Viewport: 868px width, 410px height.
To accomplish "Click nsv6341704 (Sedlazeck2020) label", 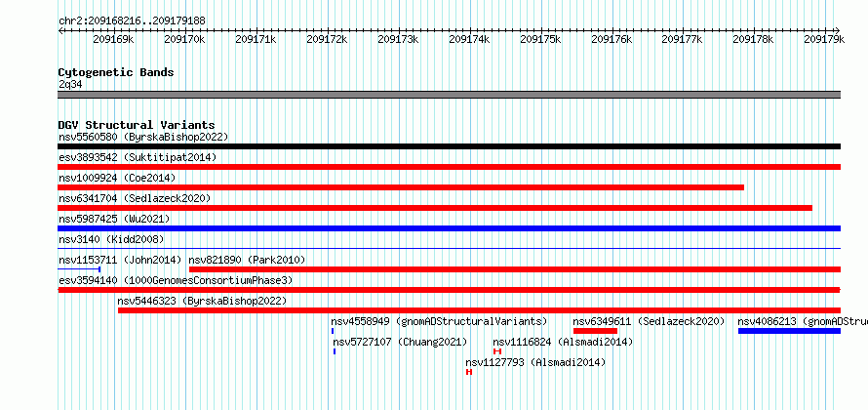I will 135,198.
